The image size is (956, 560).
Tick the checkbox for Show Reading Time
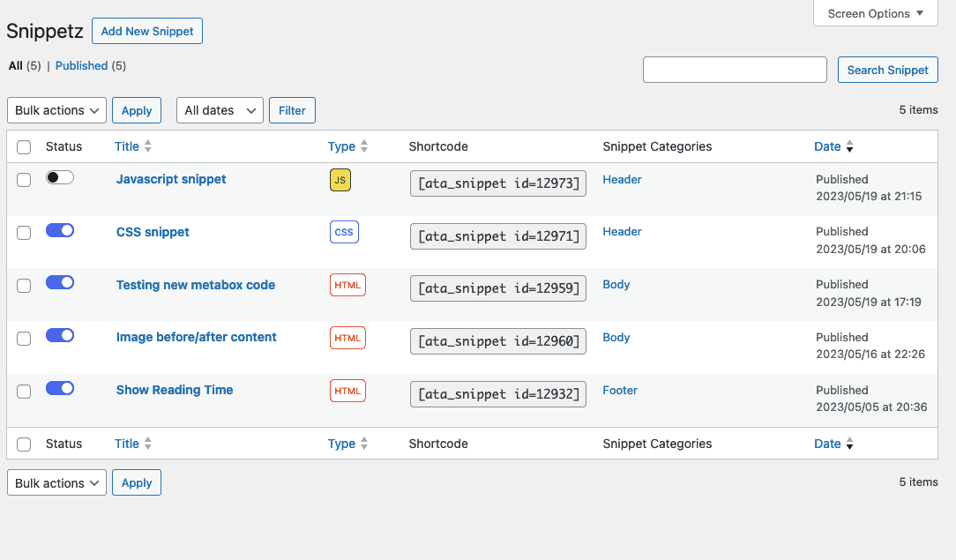point(24,391)
